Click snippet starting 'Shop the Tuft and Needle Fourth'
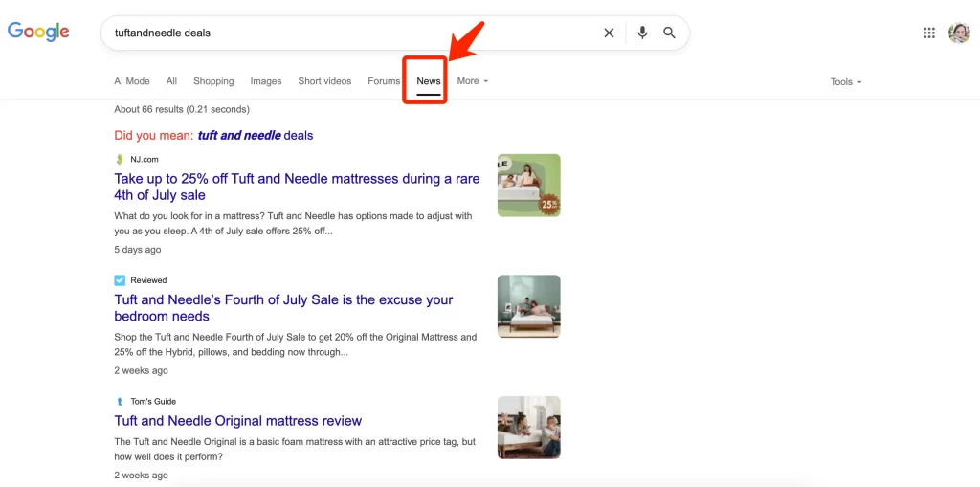The image size is (980, 487). click(x=296, y=344)
